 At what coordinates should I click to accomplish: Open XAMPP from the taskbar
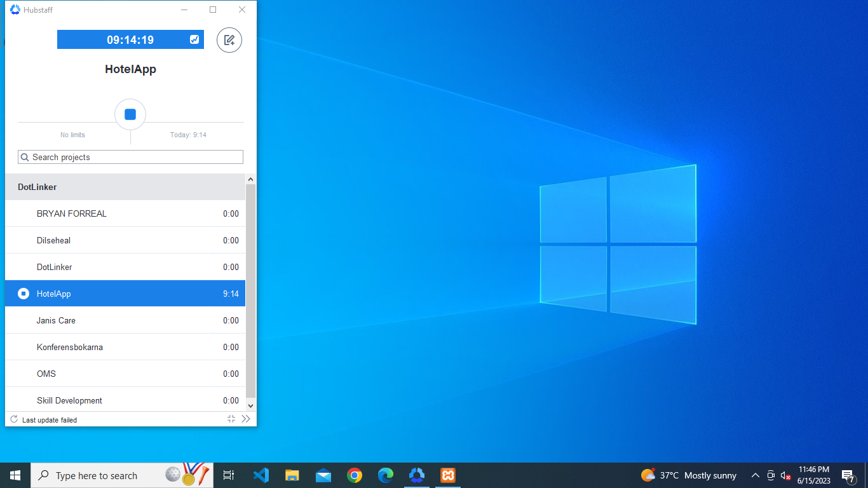point(448,475)
